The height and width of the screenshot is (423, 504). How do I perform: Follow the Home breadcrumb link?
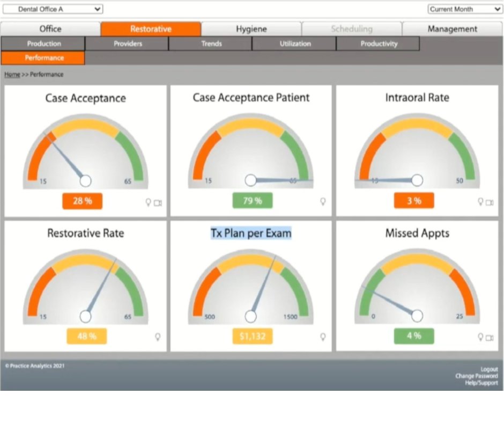coord(12,75)
